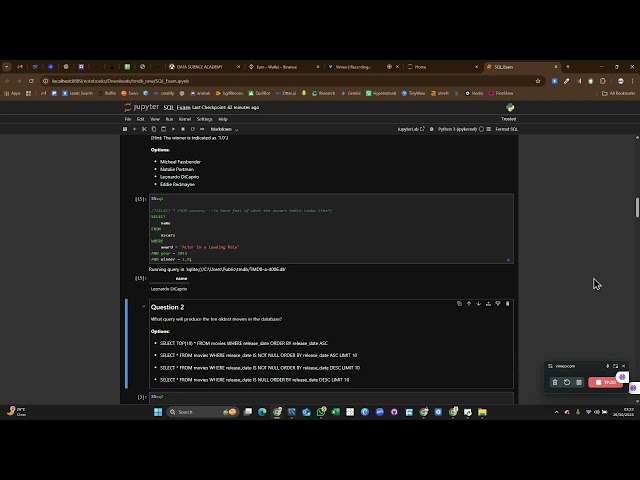Click the Python logo icon in header
This screenshot has height=480, width=640.
[x=510, y=107]
